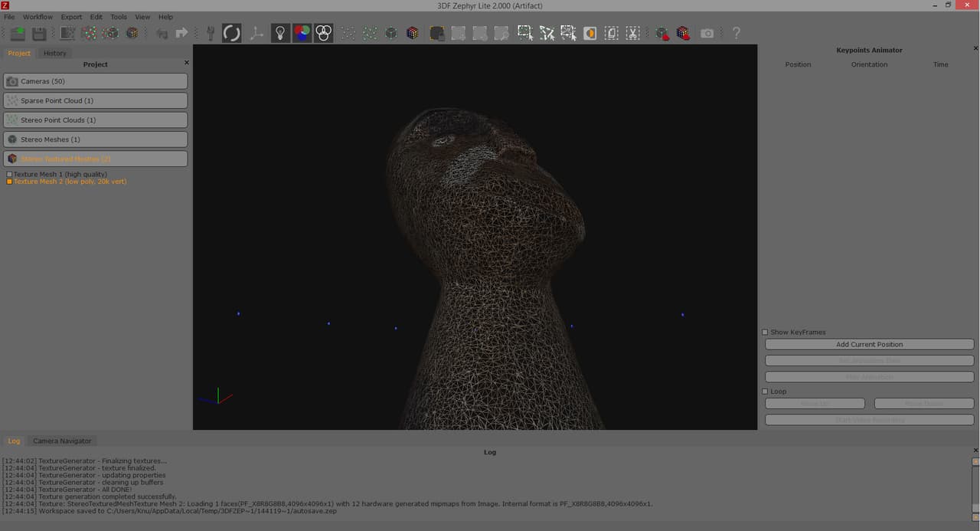980x531 pixels.
Task: Open the Help menu
Action: [x=165, y=17]
